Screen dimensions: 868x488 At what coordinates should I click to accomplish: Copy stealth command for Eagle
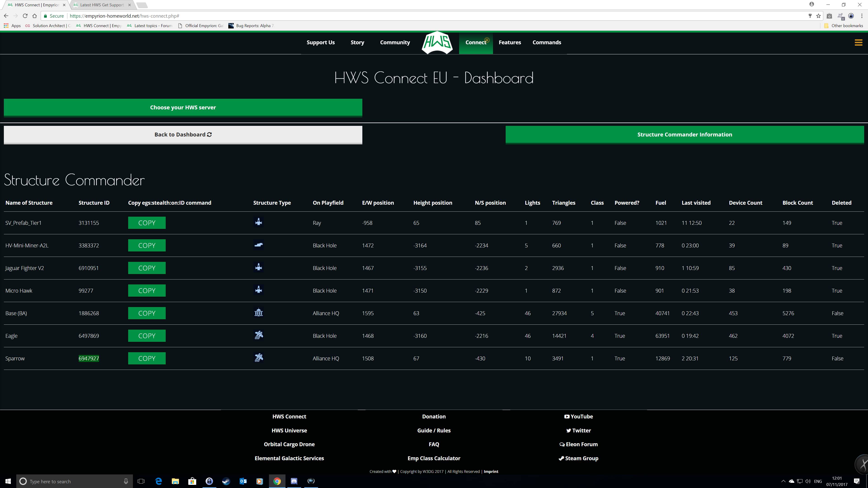pos(146,335)
